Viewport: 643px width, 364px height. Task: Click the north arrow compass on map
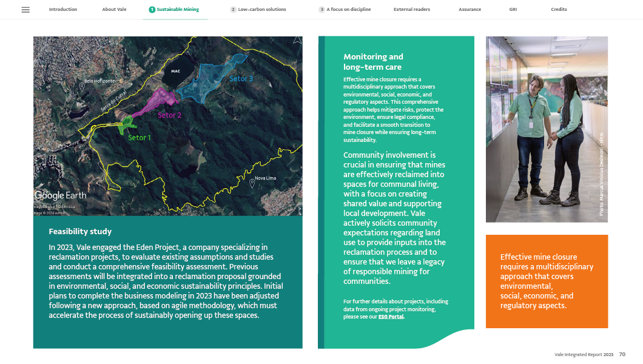click(297, 40)
